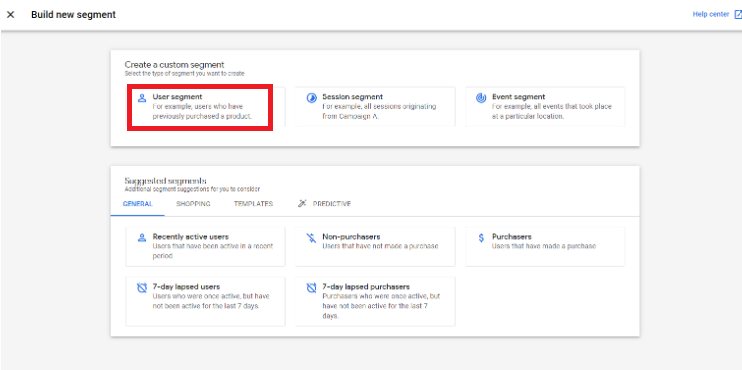Switch to the GENERAL tab
Image resolution: width=742 pixels, height=370 pixels.
coord(138,204)
